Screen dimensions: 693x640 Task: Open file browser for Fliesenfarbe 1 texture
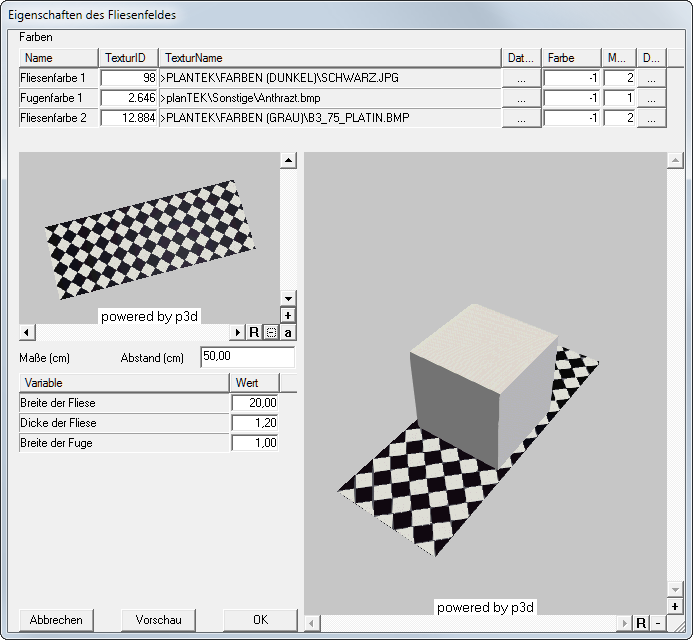[x=521, y=78]
